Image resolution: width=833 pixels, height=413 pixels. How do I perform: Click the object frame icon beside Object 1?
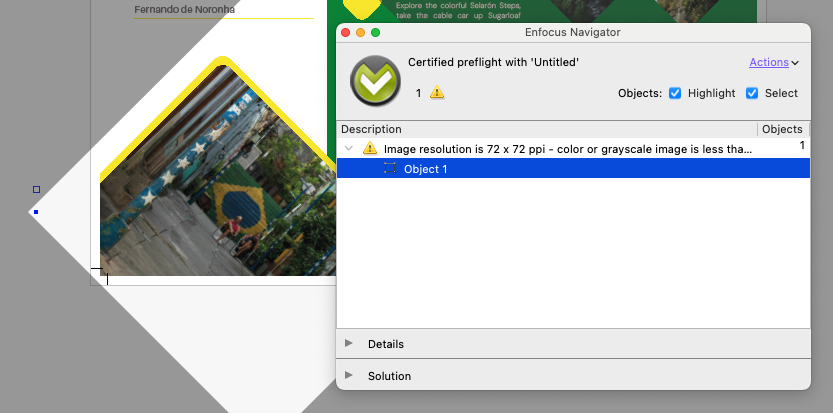[390, 168]
